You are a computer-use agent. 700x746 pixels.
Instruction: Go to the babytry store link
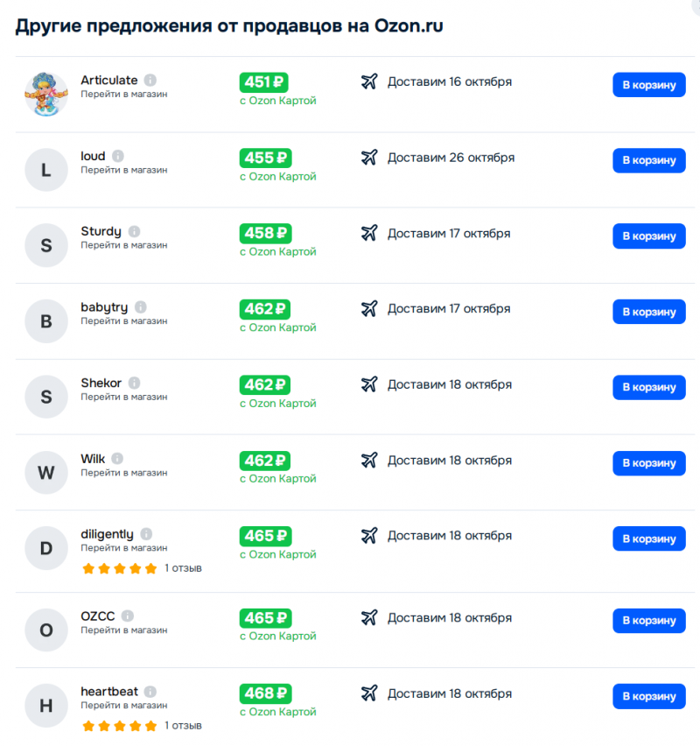click(123, 321)
